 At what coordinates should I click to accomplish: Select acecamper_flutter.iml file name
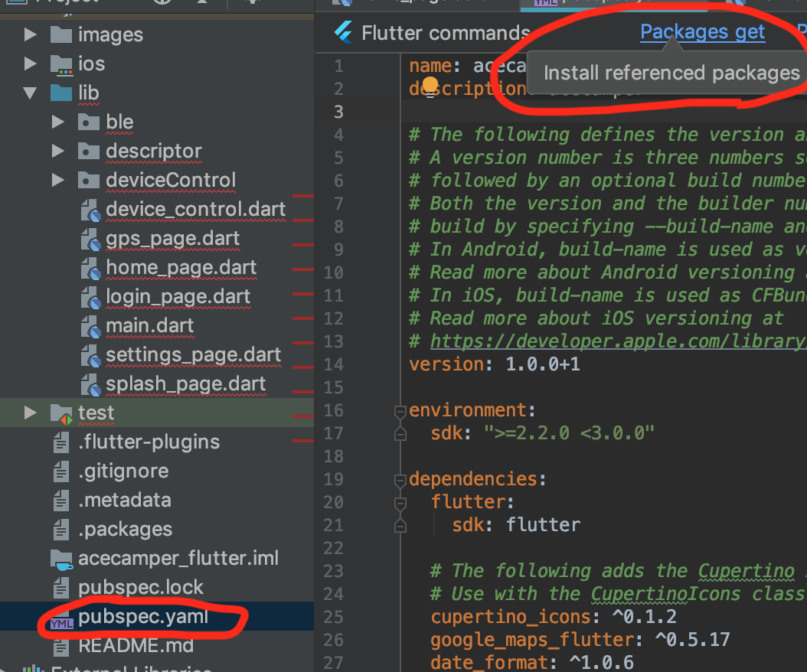pos(178,558)
